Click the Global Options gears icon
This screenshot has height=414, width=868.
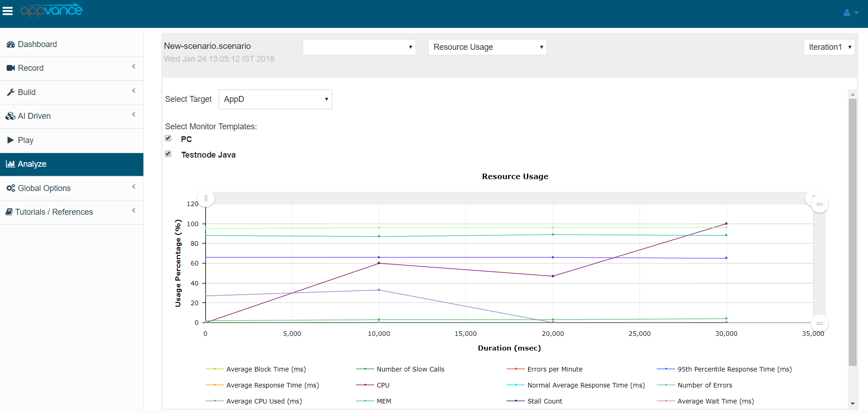coord(11,188)
